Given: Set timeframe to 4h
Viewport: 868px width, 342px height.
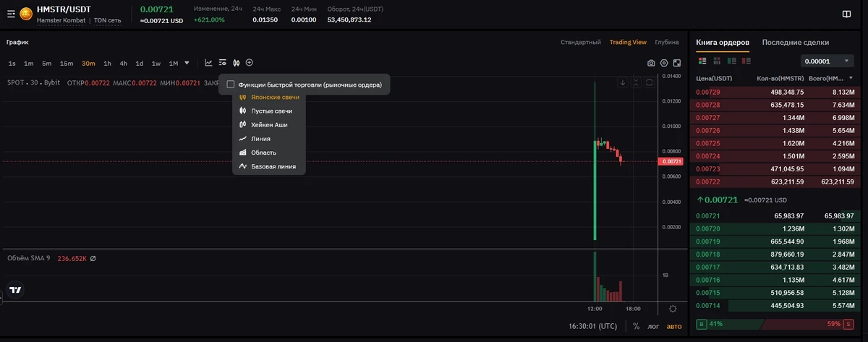Looking at the screenshot, I should 124,64.
